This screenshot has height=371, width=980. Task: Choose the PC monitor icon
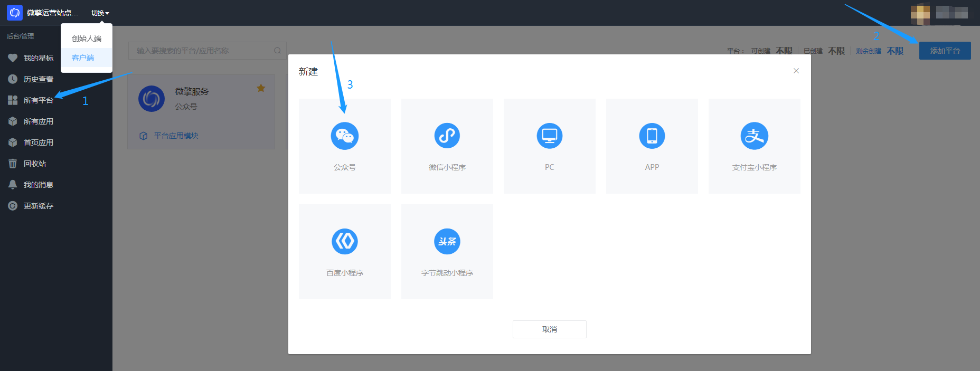click(x=550, y=136)
